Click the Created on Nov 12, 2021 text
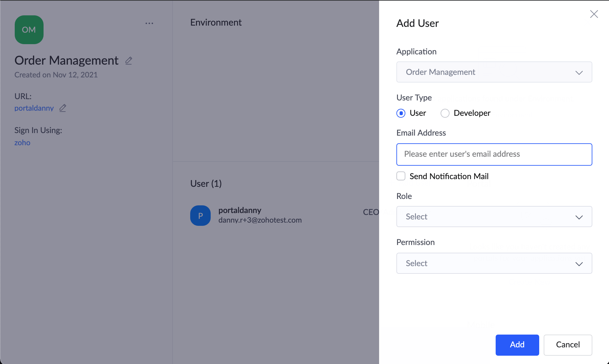 pyautogui.click(x=56, y=75)
